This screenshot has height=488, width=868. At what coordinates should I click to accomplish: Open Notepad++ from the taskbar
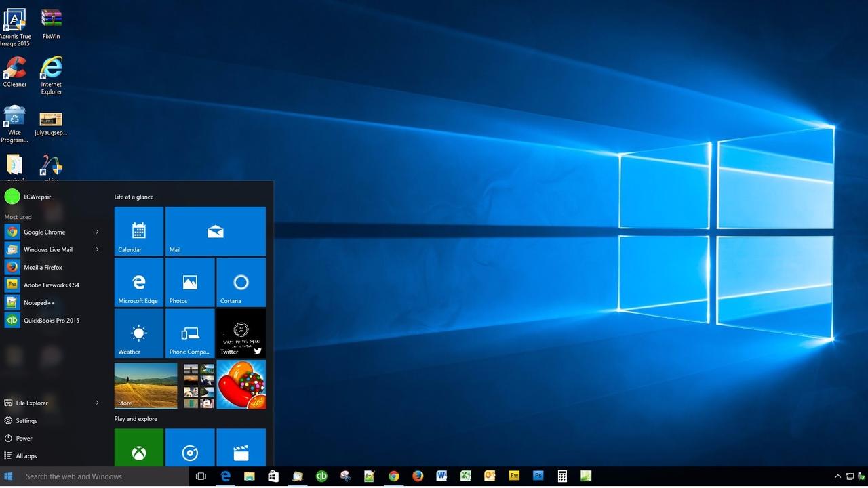[x=370, y=476]
